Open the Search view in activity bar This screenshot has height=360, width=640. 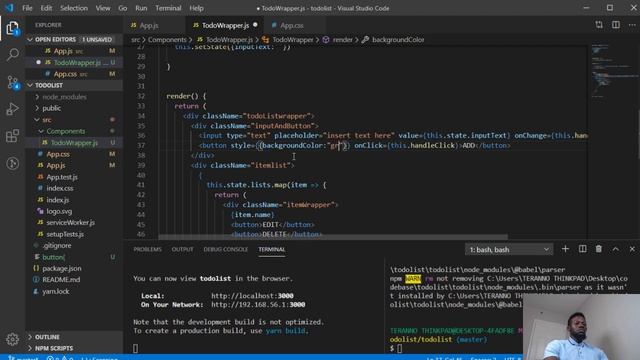[12, 54]
